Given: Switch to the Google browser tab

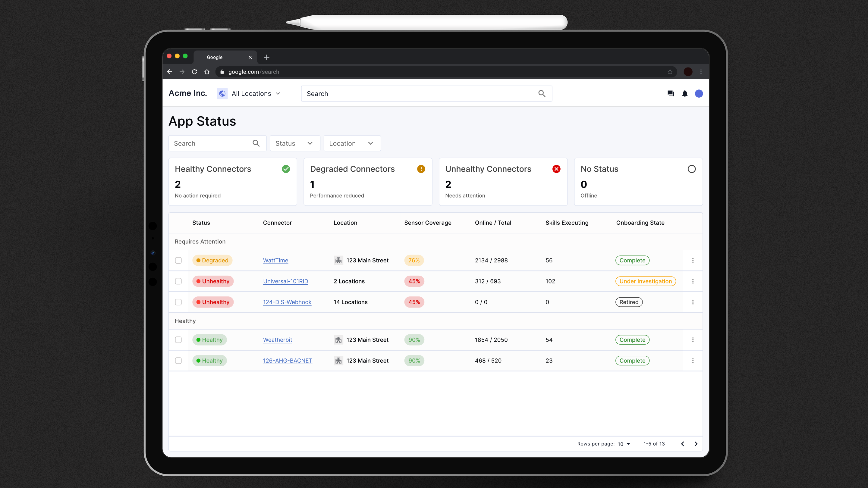Looking at the screenshot, I should click(225, 57).
